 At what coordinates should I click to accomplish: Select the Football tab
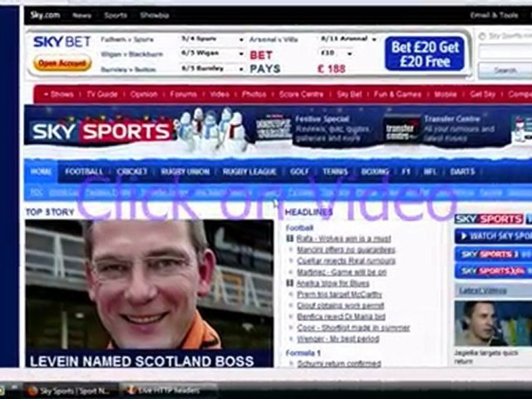[83, 172]
